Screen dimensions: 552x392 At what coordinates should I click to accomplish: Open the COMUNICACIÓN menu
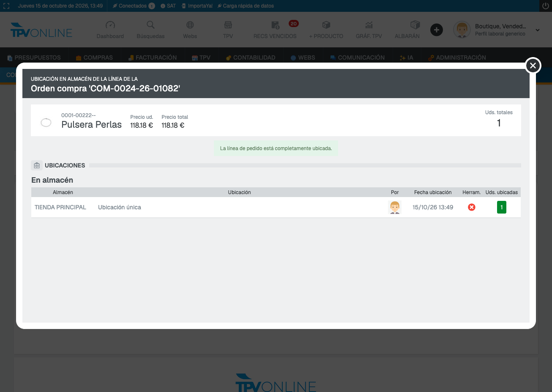pos(357,58)
